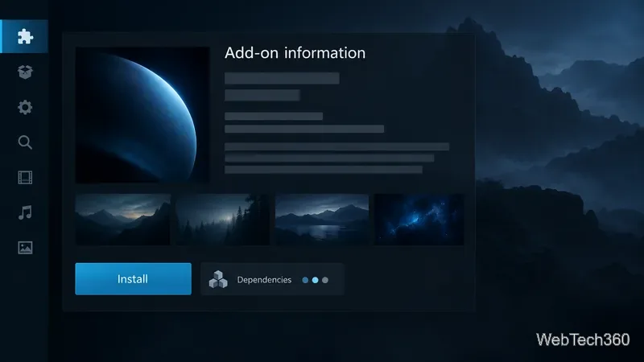The image size is (644, 362).
Task: Open the Add-ons puzzle piece section
Action: (x=25, y=36)
